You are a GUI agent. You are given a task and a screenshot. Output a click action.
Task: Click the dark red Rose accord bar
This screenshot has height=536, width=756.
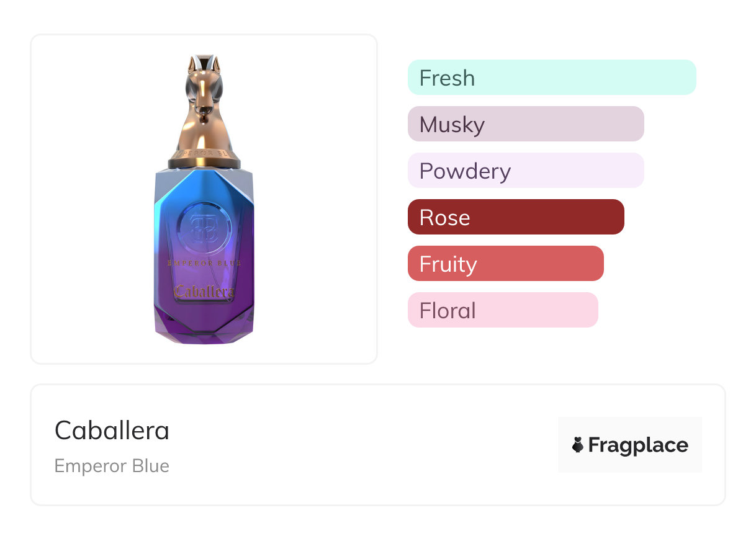[x=515, y=217]
